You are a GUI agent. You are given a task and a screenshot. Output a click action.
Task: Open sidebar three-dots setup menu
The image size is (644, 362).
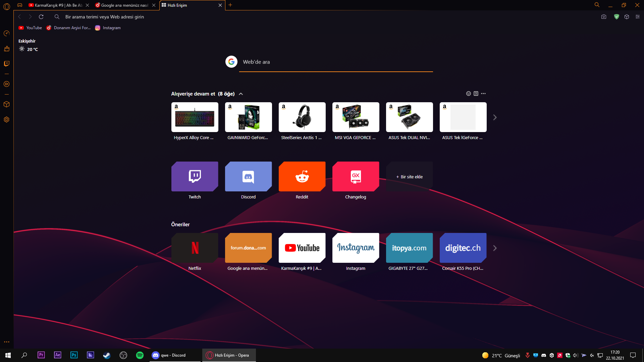point(6,342)
